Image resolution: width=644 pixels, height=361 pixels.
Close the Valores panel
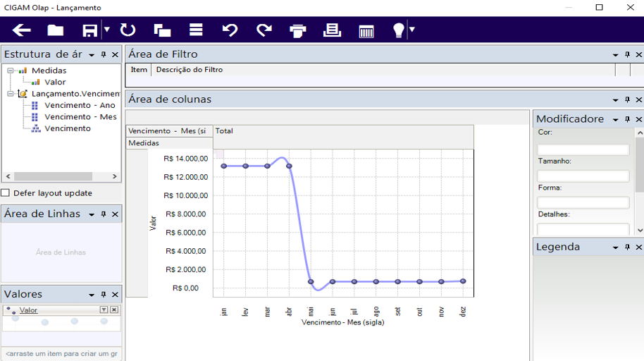[115, 295]
